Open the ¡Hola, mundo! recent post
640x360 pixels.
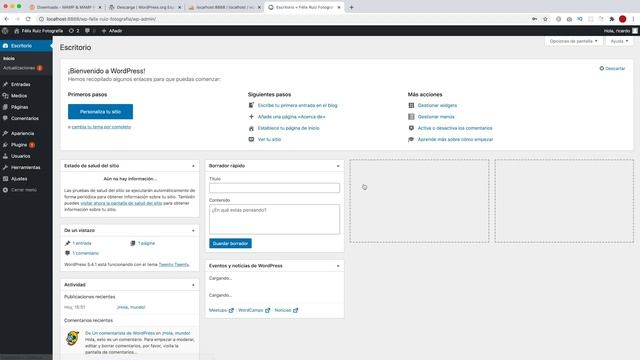[131, 307]
